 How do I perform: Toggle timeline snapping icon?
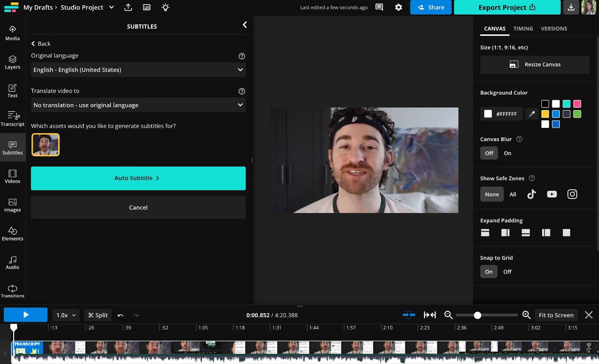(409, 315)
